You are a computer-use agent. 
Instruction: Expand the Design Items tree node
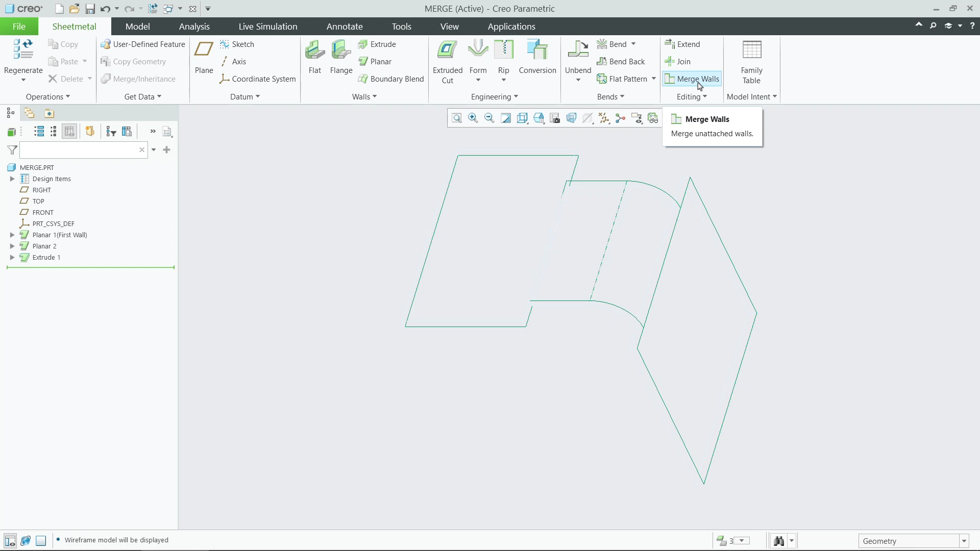pyautogui.click(x=12, y=179)
